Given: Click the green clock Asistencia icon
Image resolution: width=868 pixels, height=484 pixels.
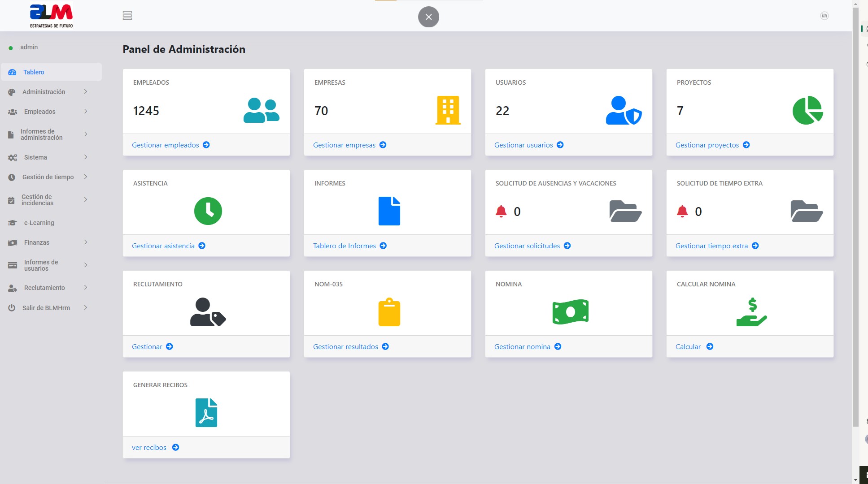Looking at the screenshot, I should click(208, 211).
